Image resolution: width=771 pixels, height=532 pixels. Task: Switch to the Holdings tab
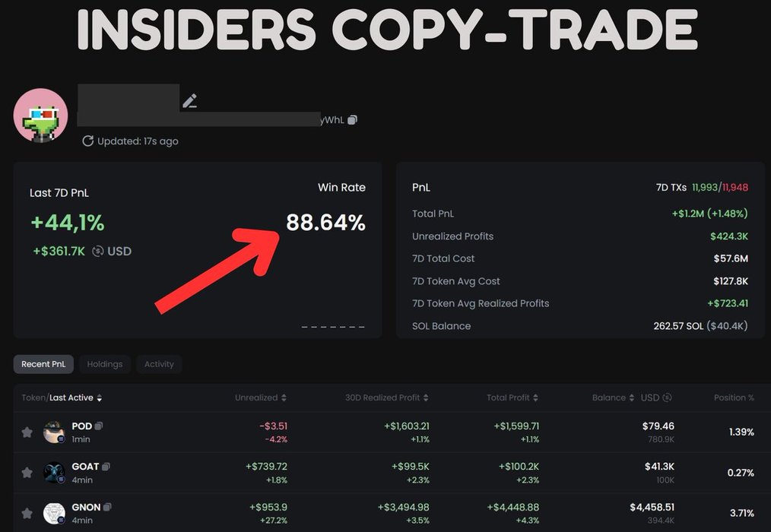pyautogui.click(x=105, y=364)
